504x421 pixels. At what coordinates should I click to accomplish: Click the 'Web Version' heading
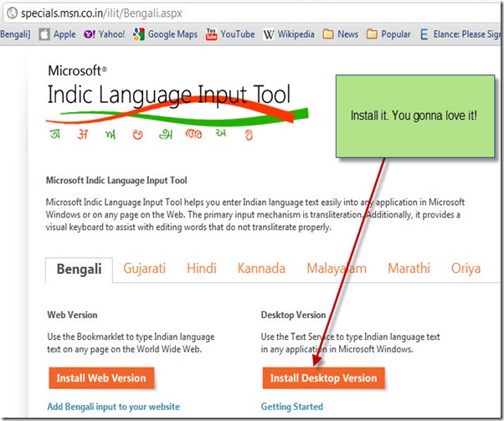(72, 315)
